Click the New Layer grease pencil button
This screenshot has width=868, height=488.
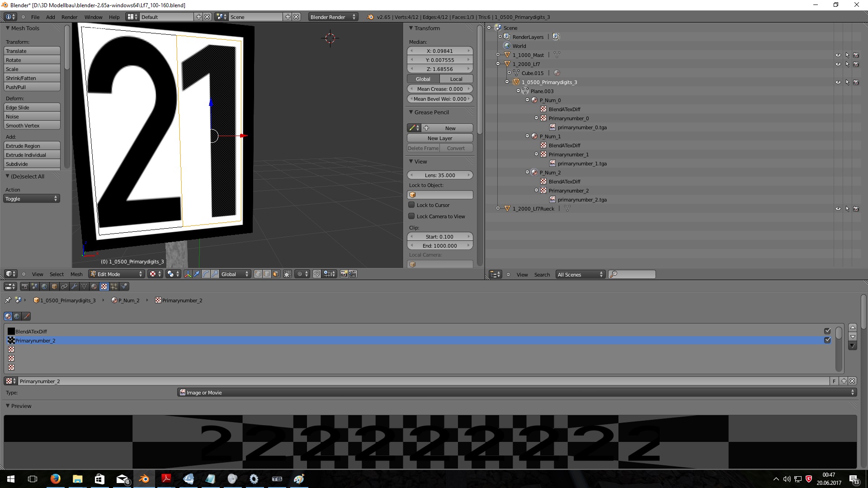439,138
